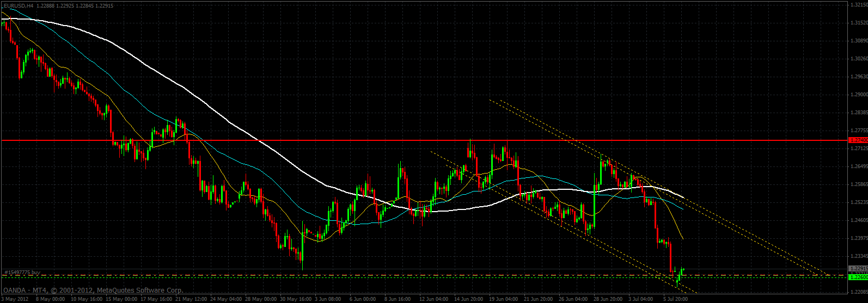Click the 5 Jul 20:00 time label
Screen dimensions: 868x303
coord(675,299)
